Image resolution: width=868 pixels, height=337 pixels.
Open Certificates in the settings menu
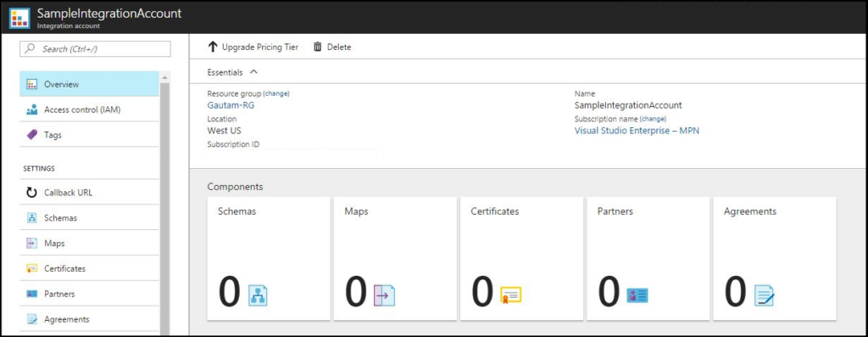point(89,268)
